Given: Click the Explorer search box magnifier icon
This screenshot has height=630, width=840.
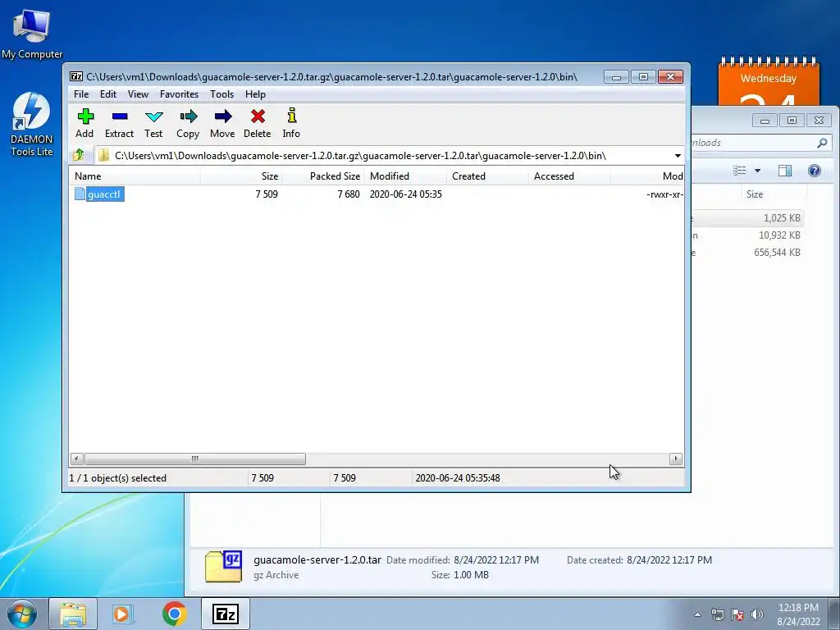Looking at the screenshot, I should (x=822, y=143).
